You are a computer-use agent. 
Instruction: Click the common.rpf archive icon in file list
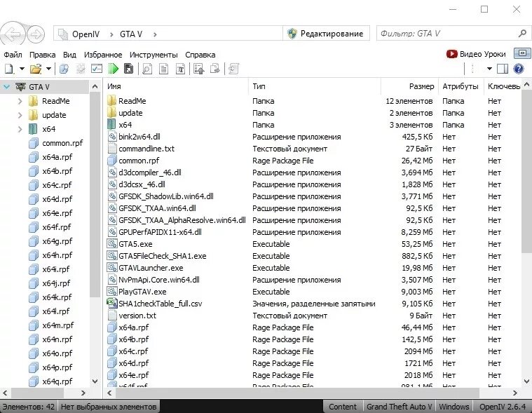[112, 160]
